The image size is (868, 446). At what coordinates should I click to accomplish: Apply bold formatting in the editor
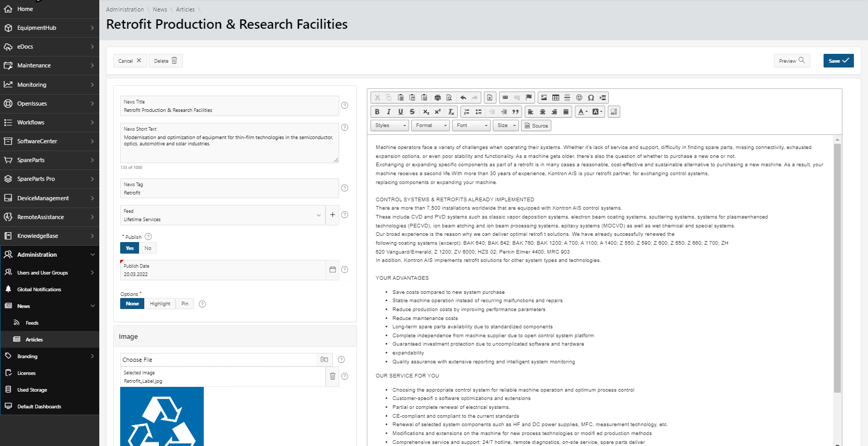(x=377, y=112)
